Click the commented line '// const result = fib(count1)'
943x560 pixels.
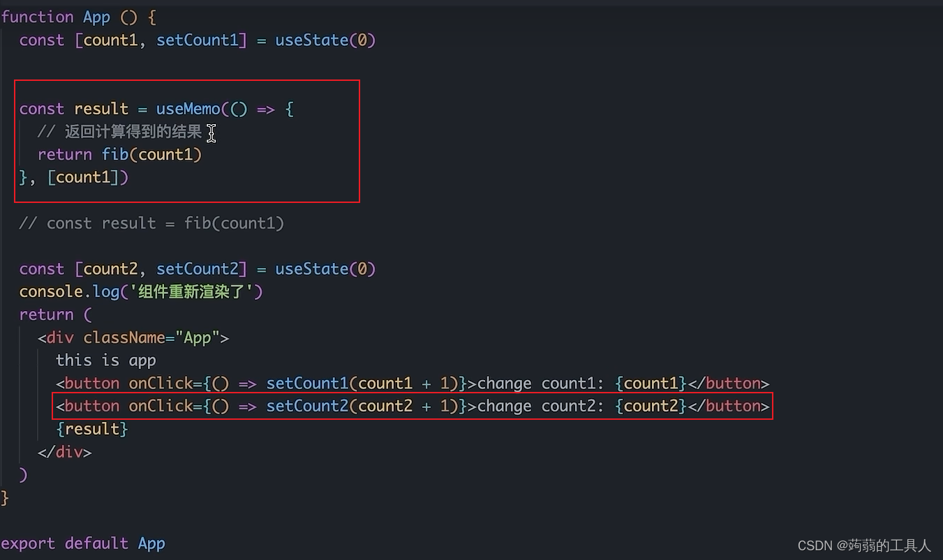tap(151, 223)
